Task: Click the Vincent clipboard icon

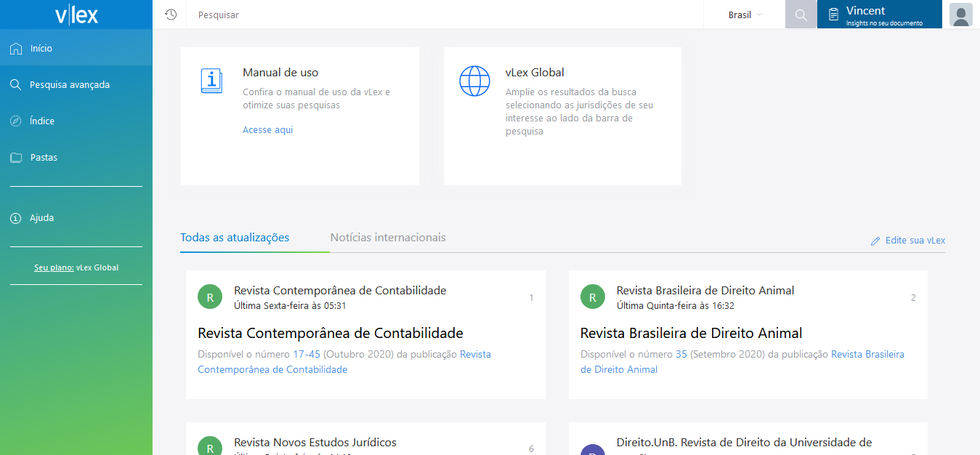Action: [833, 15]
